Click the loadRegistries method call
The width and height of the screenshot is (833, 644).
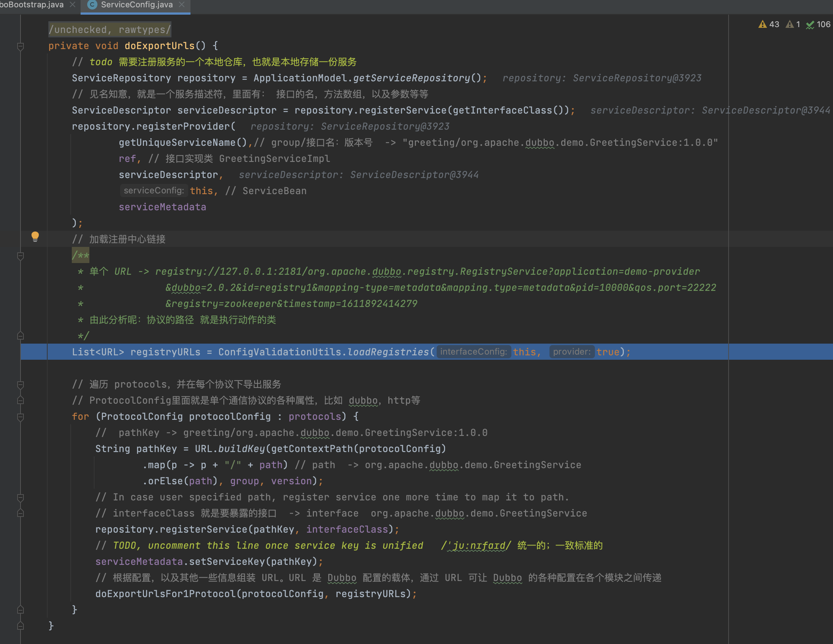[388, 352]
